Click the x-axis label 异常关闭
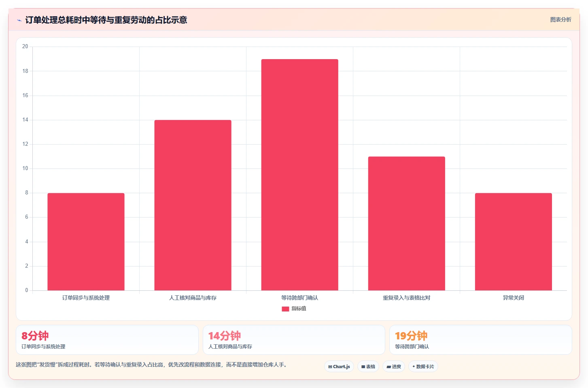 (513, 298)
